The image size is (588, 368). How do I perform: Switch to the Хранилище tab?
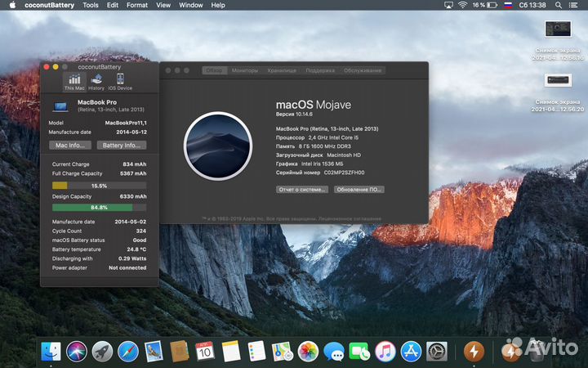pos(282,70)
